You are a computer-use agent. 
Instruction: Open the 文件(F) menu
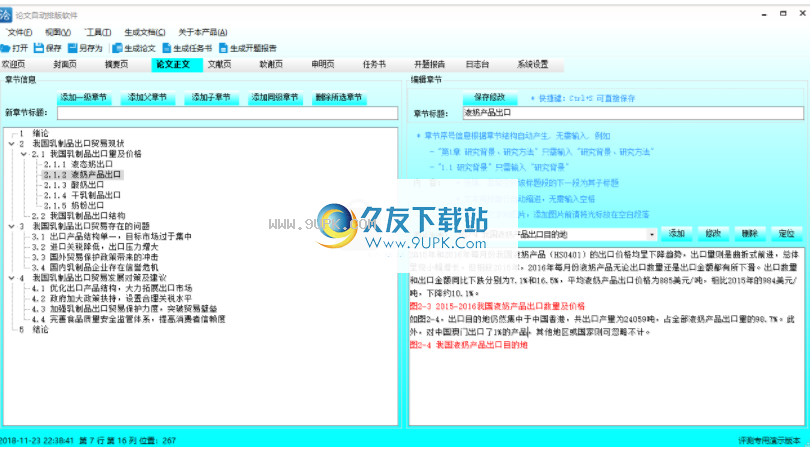(19, 32)
